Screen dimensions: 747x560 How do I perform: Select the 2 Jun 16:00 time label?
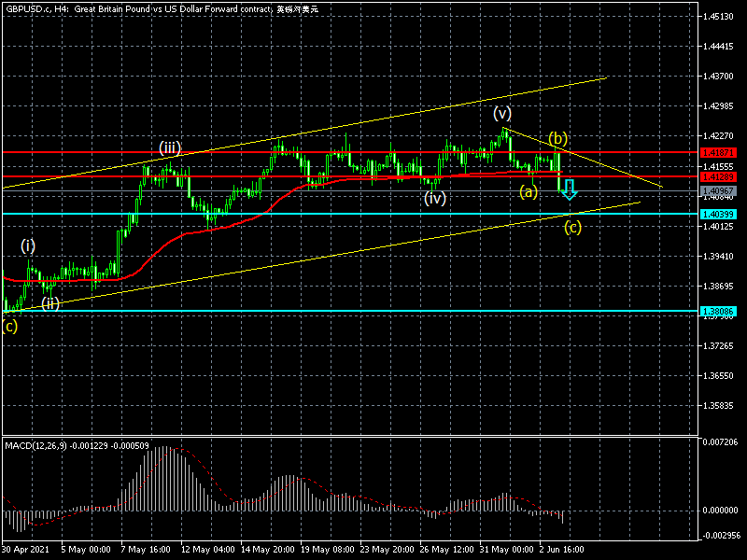coord(563,550)
